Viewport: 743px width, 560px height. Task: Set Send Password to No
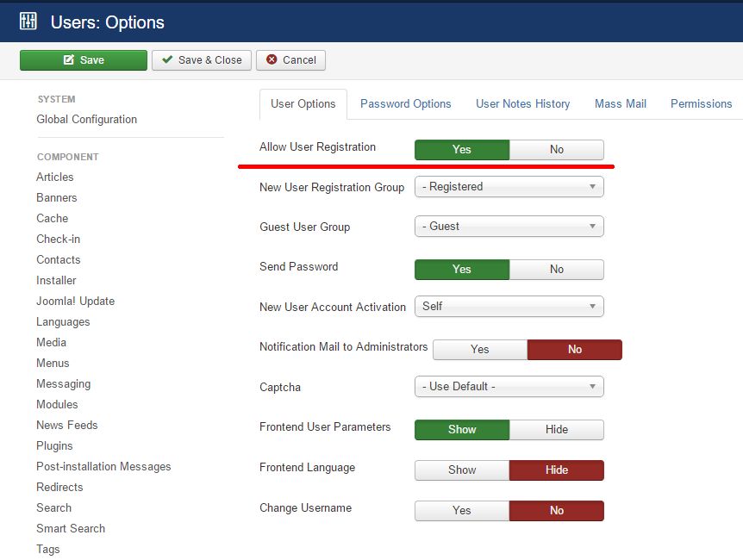coord(556,270)
